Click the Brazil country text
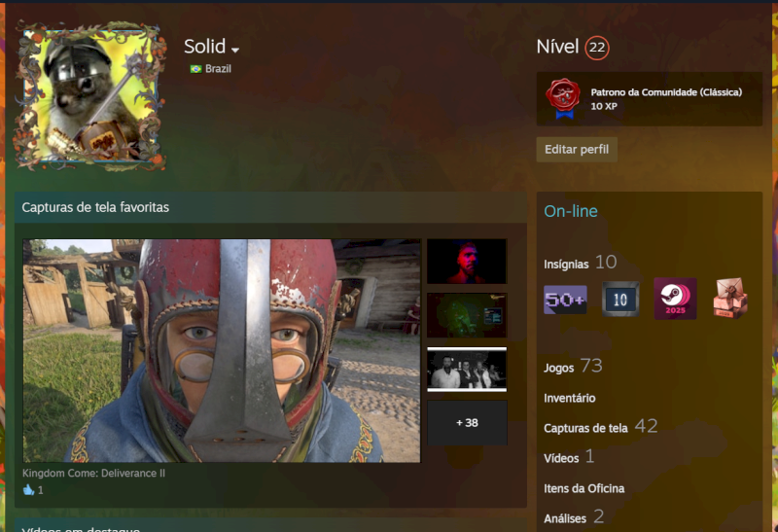This screenshot has width=778, height=532. click(x=218, y=69)
